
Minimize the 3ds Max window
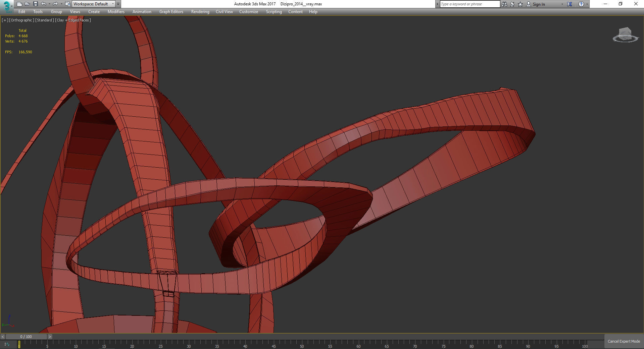605,4
